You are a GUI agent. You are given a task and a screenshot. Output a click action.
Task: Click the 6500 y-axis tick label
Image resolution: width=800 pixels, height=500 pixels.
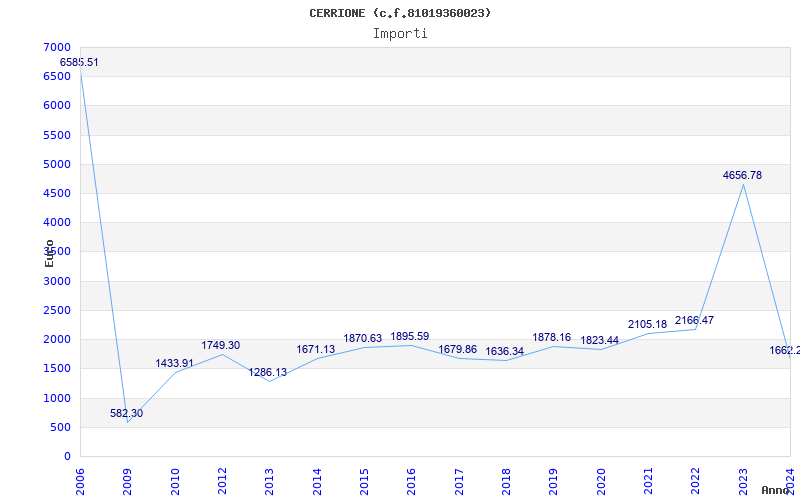point(57,76)
